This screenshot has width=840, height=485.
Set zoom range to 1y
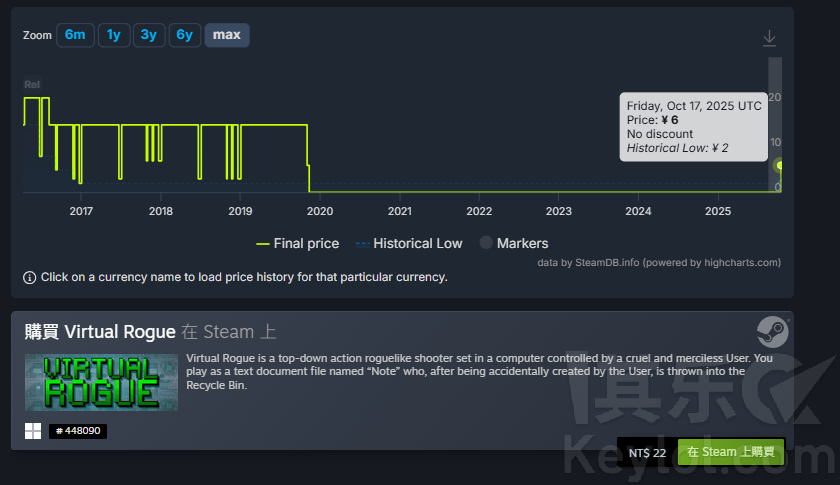tap(114, 35)
